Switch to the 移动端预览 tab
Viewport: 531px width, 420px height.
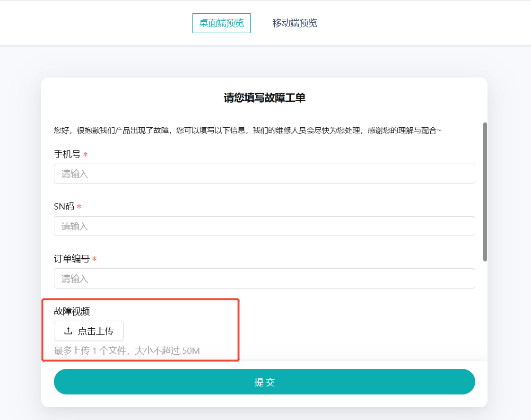pyautogui.click(x=295, y=23)
